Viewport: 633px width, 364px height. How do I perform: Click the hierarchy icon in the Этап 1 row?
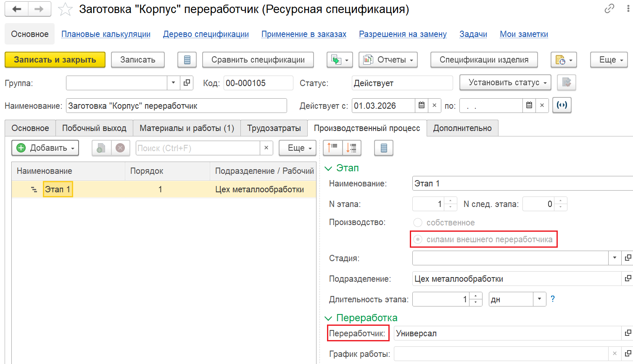[34, 190]
